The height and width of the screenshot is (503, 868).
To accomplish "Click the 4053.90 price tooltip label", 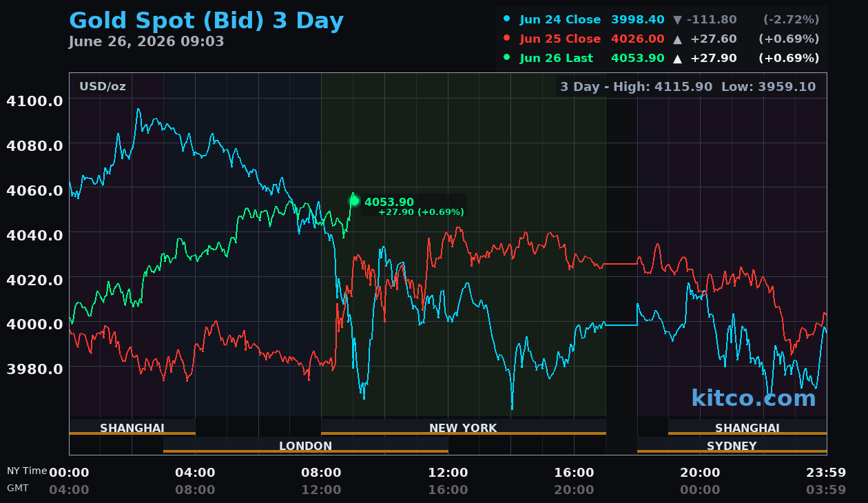I will click(x=413, y=205).
